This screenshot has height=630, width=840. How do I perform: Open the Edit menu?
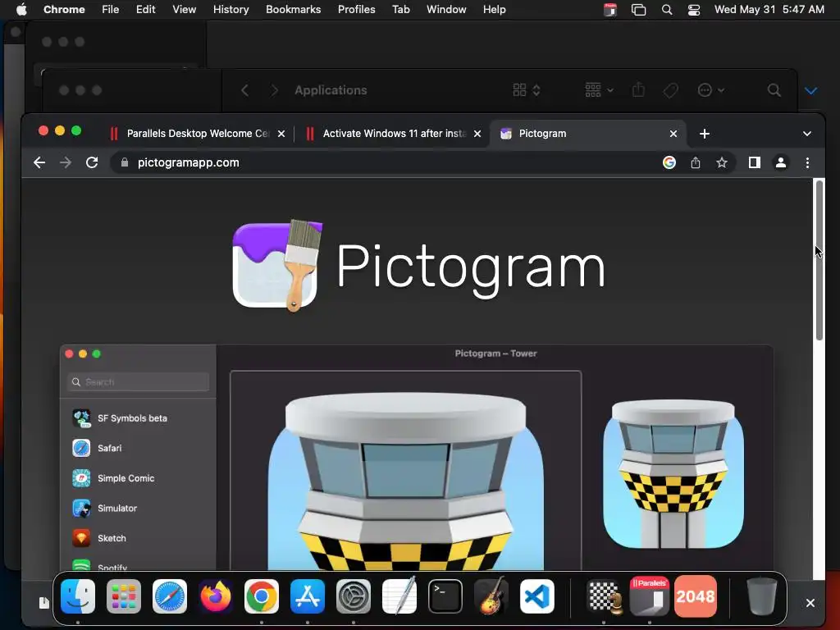[x=146, y=10]
